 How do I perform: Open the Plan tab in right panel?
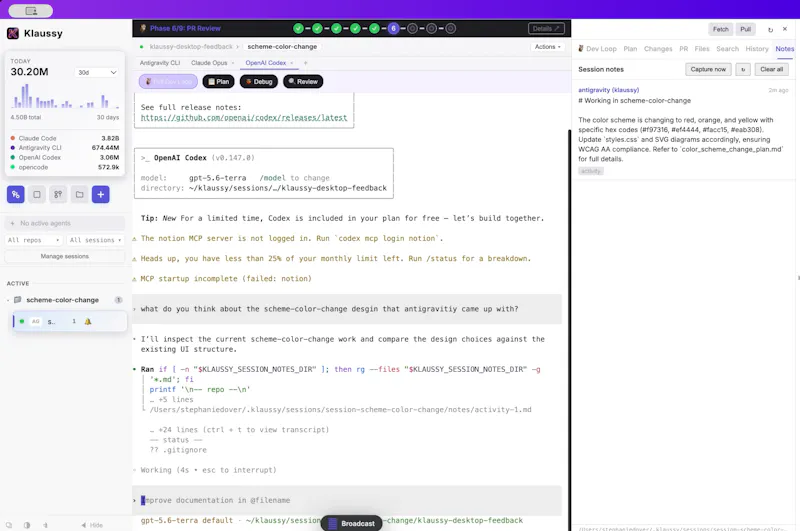pyautogui.click(x=630, y=49)
